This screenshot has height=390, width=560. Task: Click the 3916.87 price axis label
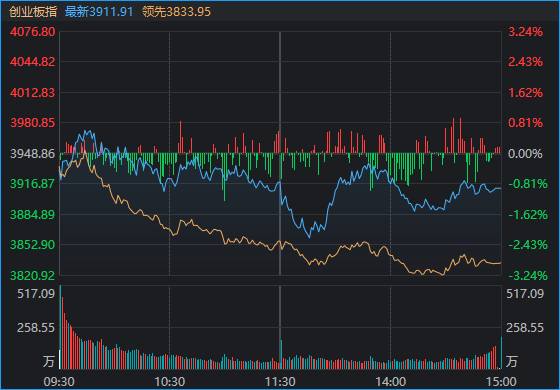click(x=33, y=184)
